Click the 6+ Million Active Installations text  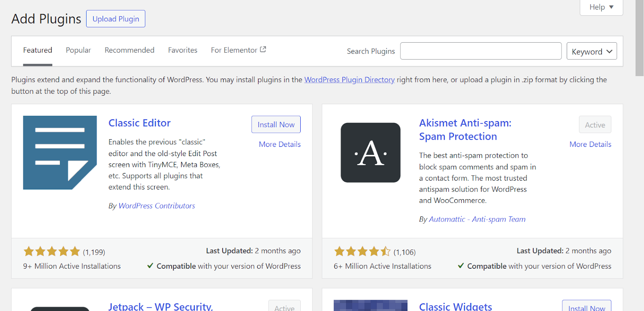[382, 266]
